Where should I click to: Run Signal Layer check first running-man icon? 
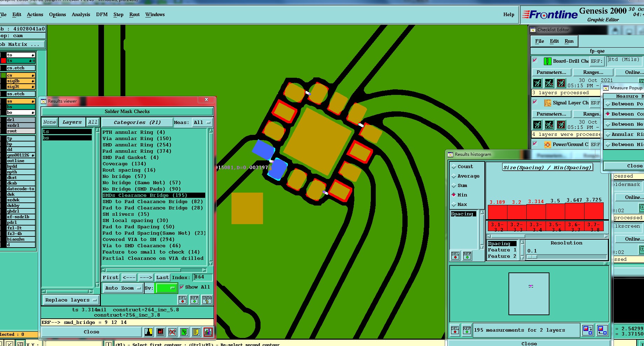pos(537,125)
